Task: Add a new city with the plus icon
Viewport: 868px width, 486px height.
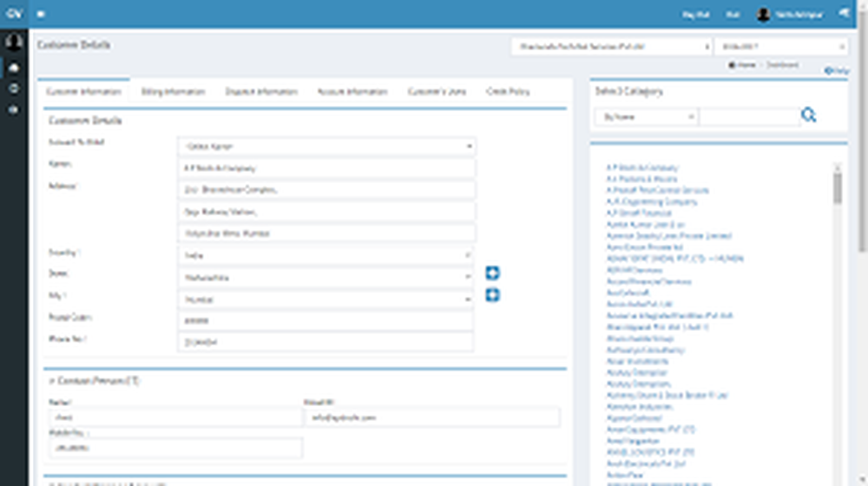Action: (492, 295)
